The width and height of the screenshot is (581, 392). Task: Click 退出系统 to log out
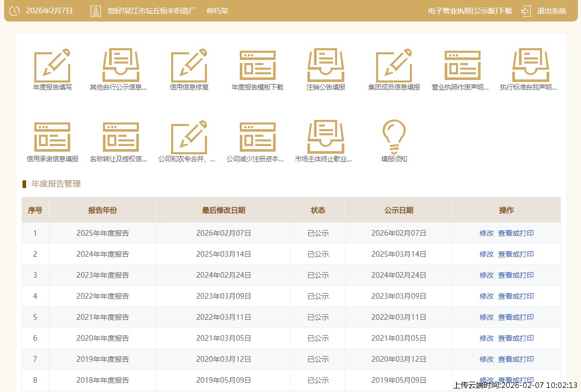click(x=551, y=11)
